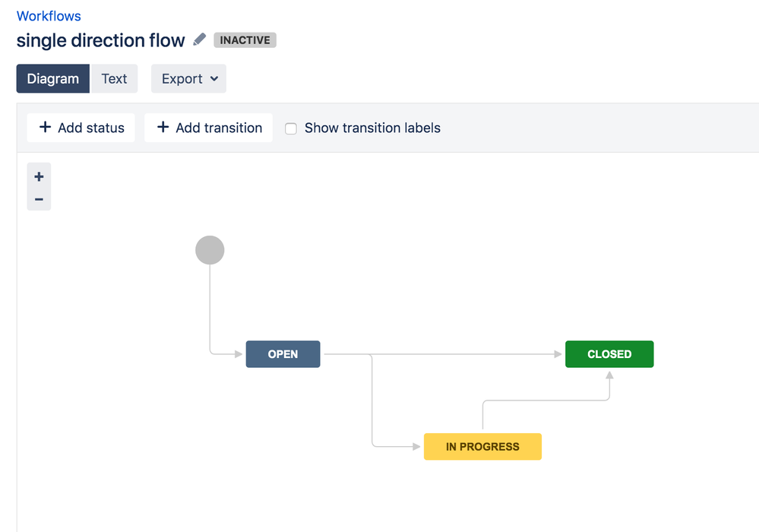Viewport: 759px width, 532px height.
Task: Click the Show transition labels text
Action: point(372,128)
